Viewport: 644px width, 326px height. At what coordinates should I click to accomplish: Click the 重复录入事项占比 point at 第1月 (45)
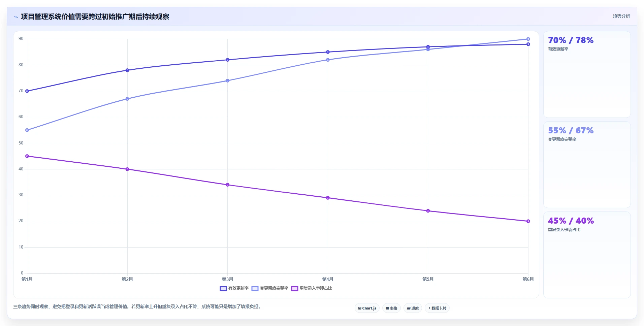(27, 156)
